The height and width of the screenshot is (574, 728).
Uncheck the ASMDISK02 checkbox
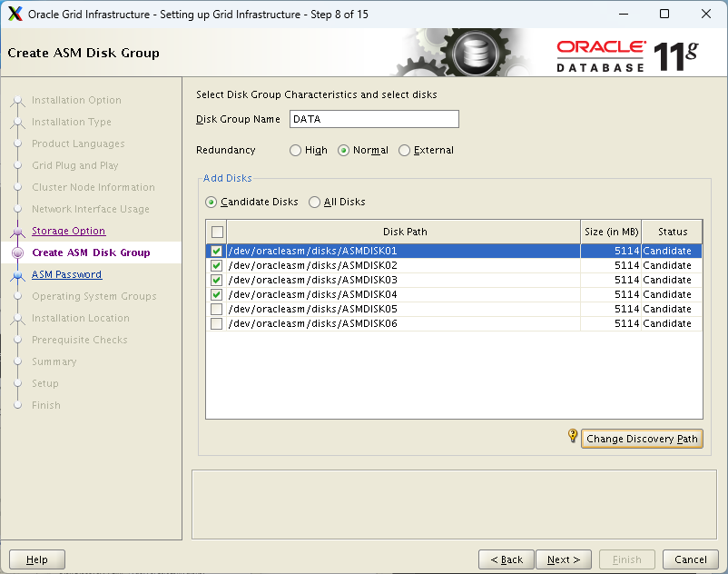(x=216, y=265)
